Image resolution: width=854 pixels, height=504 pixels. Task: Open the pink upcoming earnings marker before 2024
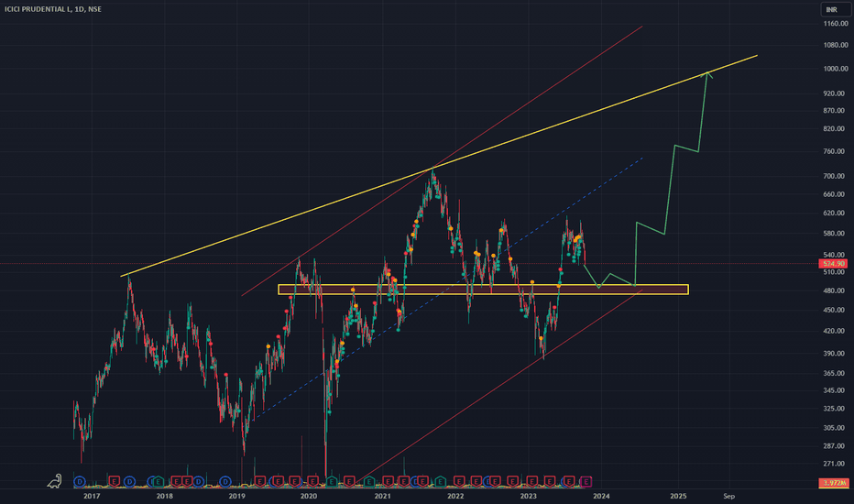[x=586, y=482]
